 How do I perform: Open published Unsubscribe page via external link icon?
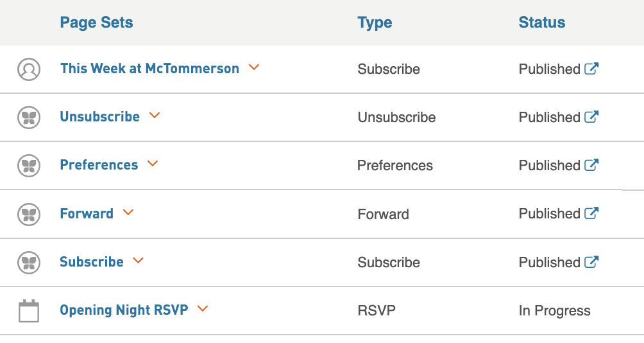[591, 117]
